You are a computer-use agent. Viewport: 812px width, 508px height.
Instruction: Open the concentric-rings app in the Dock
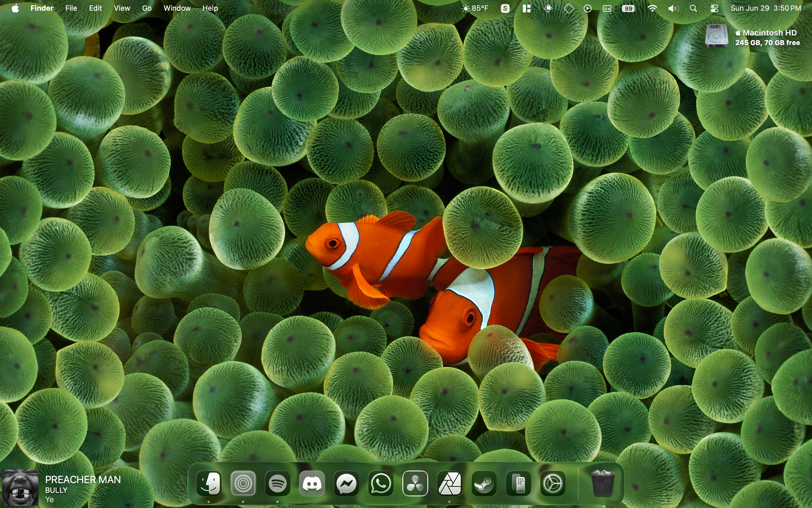click(243, 483)
